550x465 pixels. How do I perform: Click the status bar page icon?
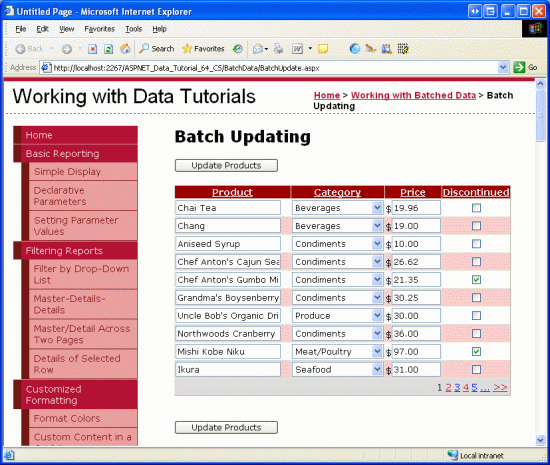click(9, 455)
